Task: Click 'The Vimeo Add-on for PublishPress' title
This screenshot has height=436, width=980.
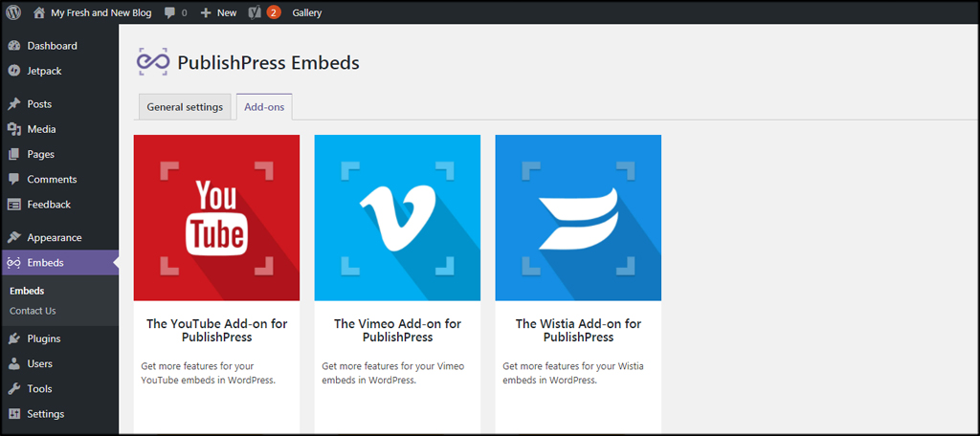Action: (397, 331)
